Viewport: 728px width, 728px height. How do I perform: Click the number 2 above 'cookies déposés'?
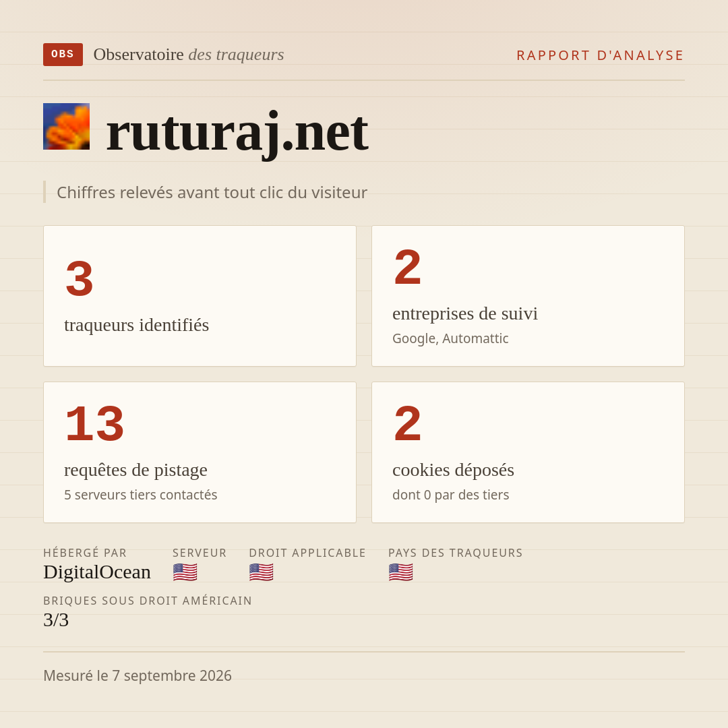coord(408,423)
